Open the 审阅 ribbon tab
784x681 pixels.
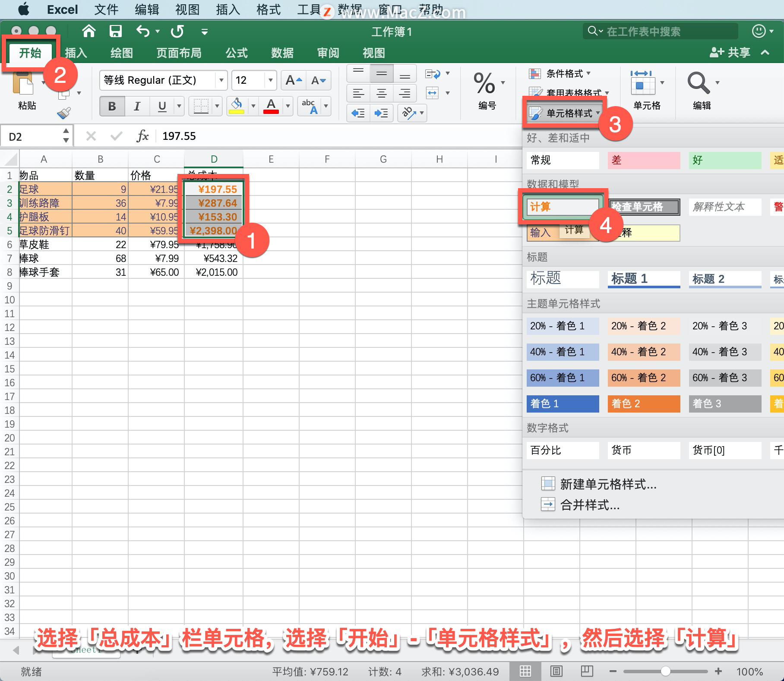[x=328, y=53]
